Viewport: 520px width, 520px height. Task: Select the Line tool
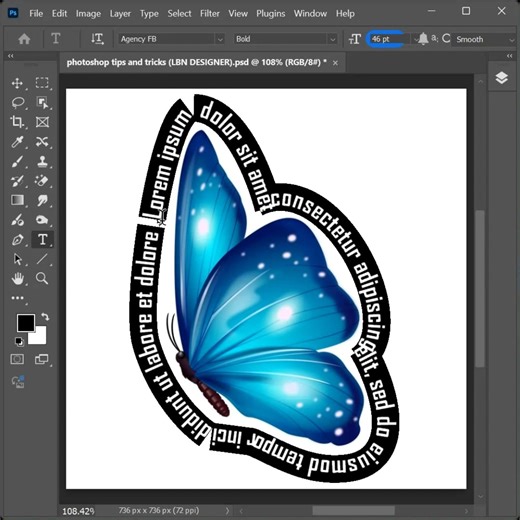pyautogui.click(x=42, y=259)
